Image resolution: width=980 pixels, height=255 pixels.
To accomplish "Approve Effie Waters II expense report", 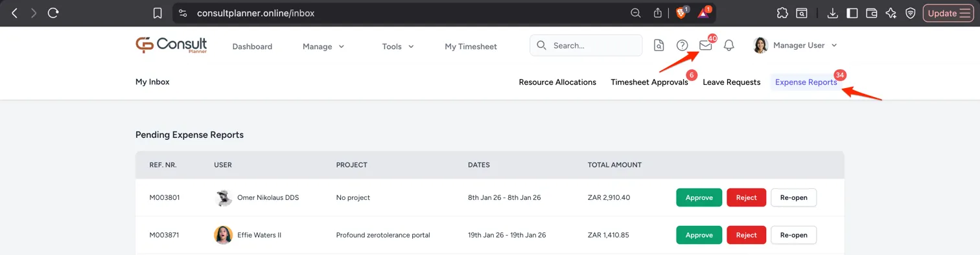I will [699, 235].
